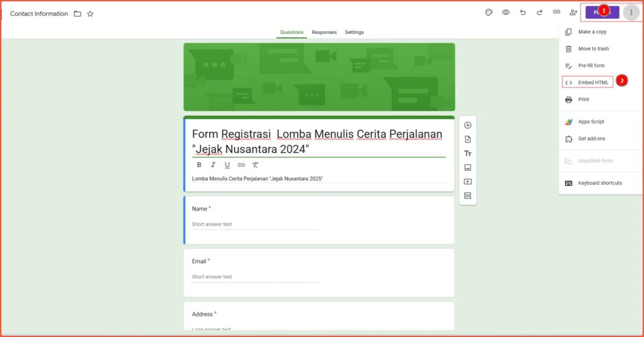The image size is (644, 337).
Task: Copy responder link icon
Action: pyautogui.click(x=556, y=12)
